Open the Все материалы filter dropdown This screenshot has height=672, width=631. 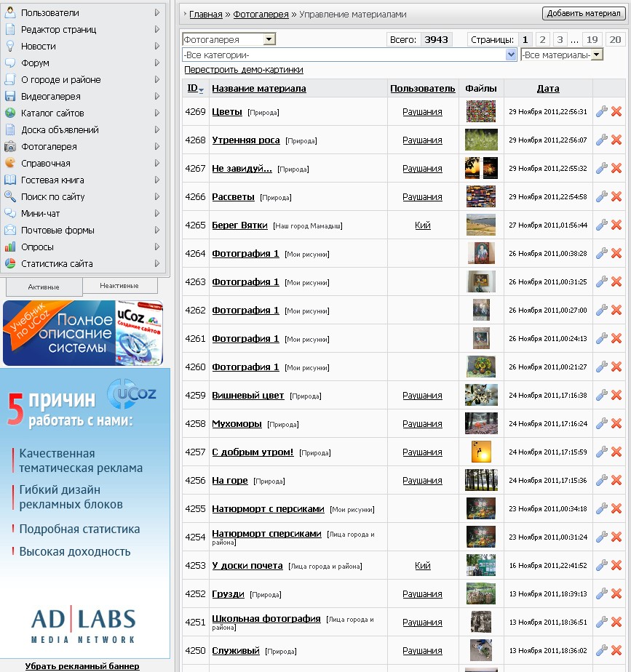pyautogui.click(x=597, y=55)
